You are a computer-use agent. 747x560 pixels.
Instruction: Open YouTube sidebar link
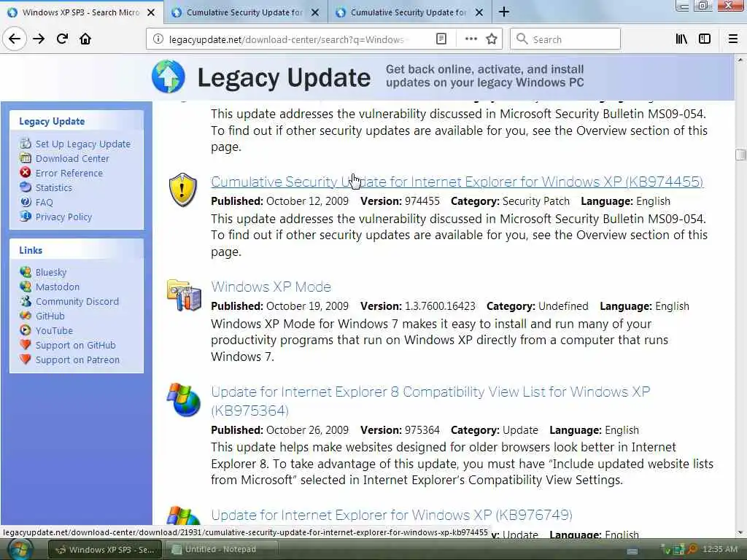click(54, 330)
